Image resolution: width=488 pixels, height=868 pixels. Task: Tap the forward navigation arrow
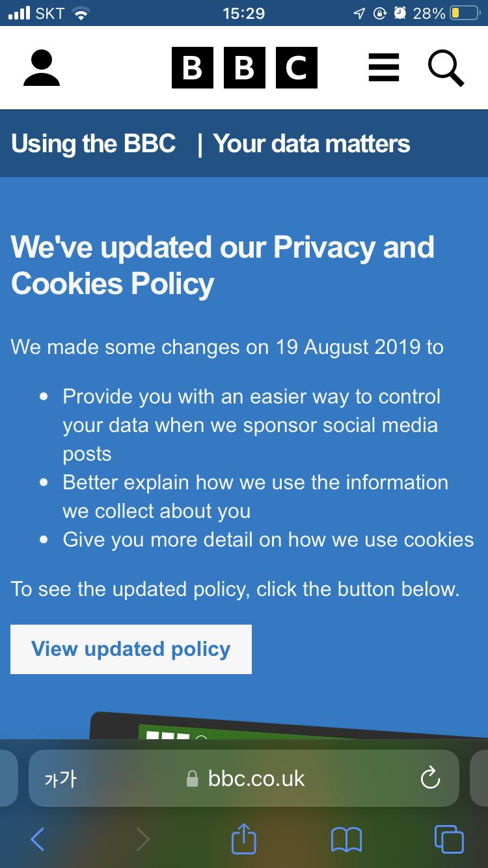142,839
